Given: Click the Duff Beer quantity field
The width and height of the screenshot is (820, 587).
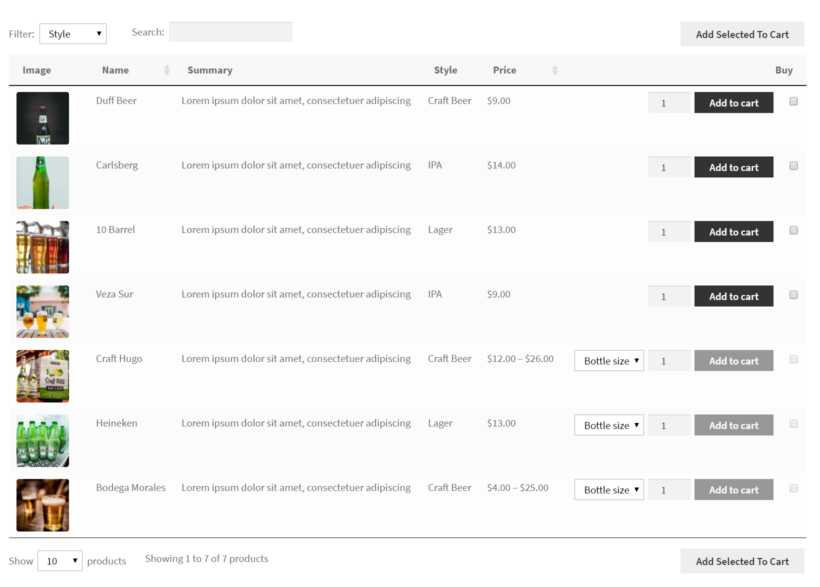Looking at the screenshot, I should point(668,103).
